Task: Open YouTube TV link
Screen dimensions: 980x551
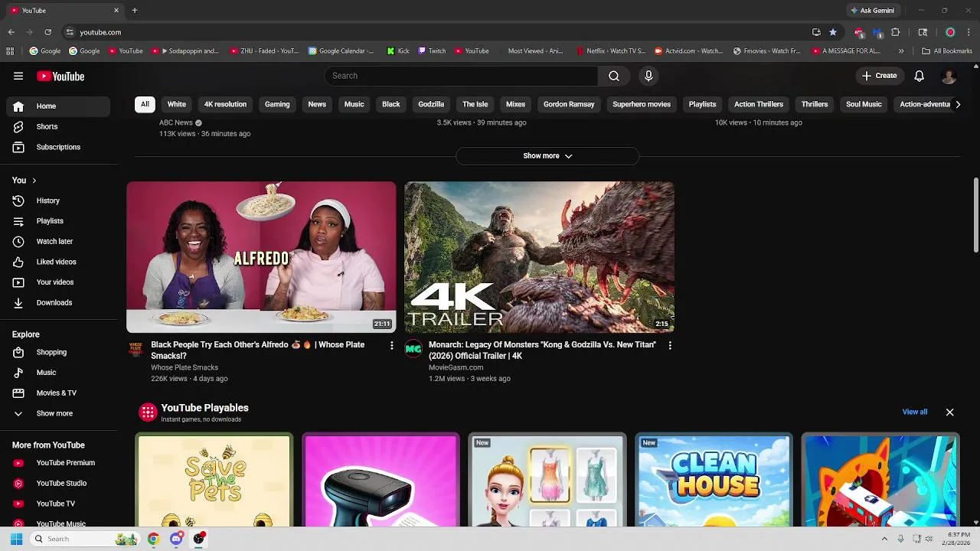Action: tap(60, 504)
